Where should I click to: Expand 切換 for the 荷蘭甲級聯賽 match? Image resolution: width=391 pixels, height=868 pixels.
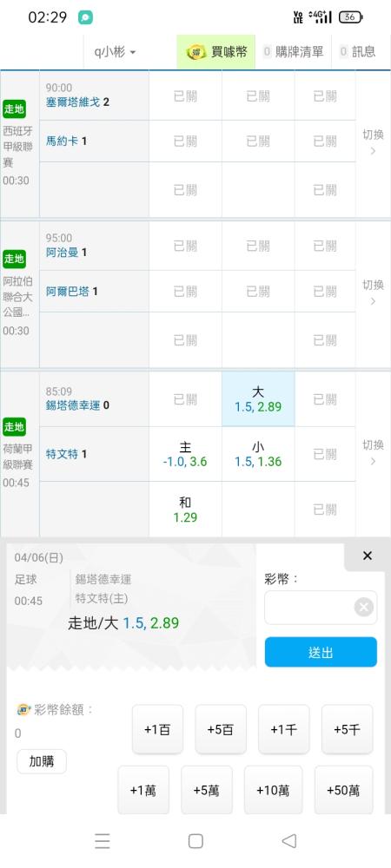373,453
